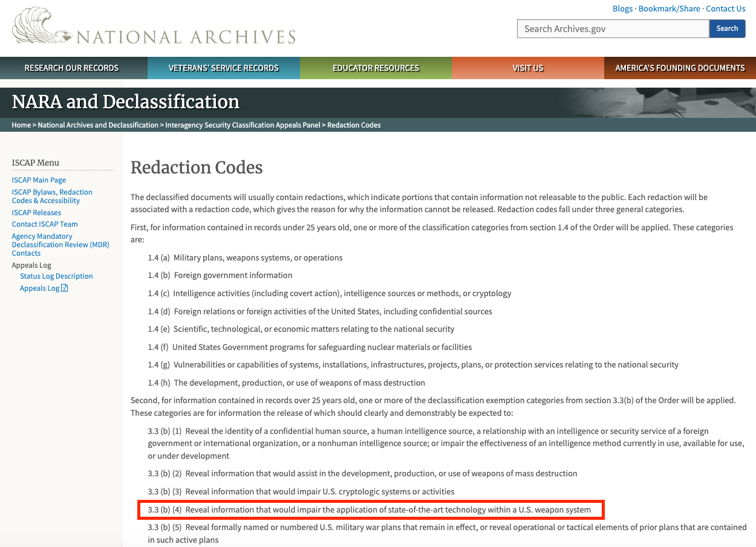Click the 'Appeals Log' sidebar section label
This screenshot has height=547, width=756.
tap(31, 265)
